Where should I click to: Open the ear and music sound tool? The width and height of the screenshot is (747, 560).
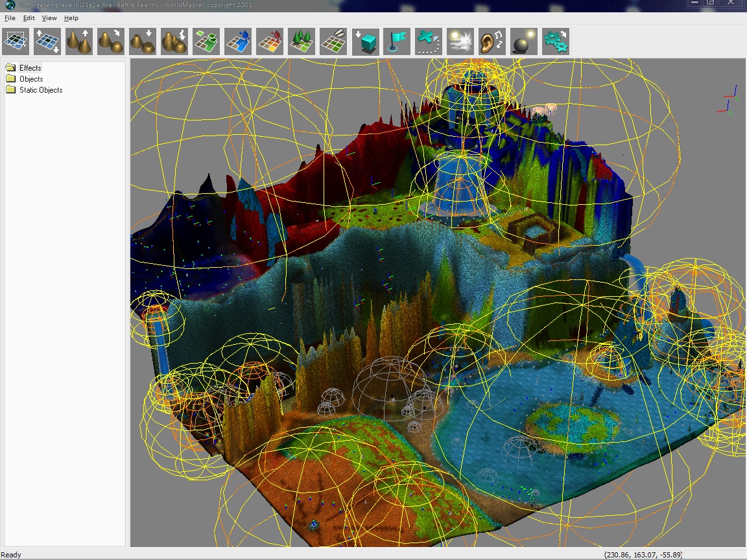[x=492, y=41]
